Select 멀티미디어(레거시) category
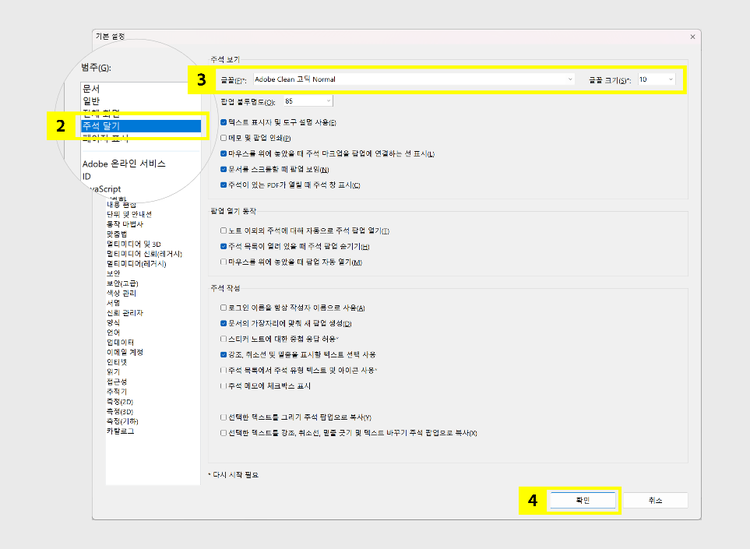The width and height of the screenshot is (750, 549). (136, 264)
